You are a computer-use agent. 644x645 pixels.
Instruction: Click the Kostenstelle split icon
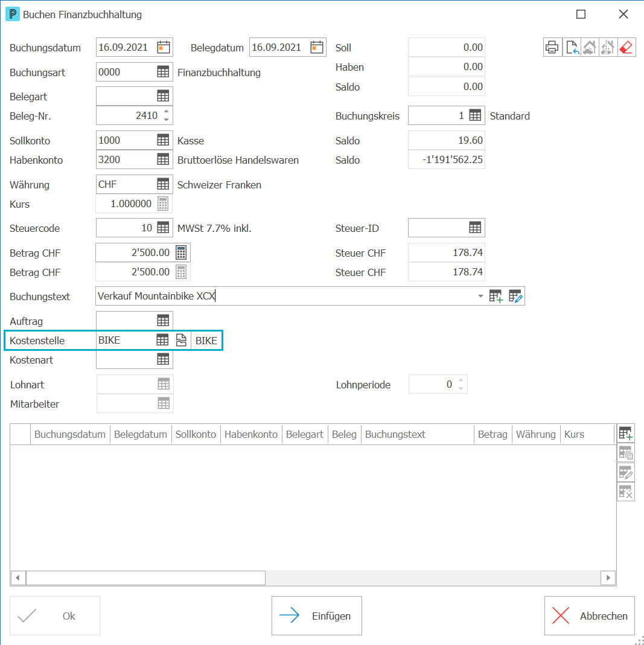(x=181, y=340)
